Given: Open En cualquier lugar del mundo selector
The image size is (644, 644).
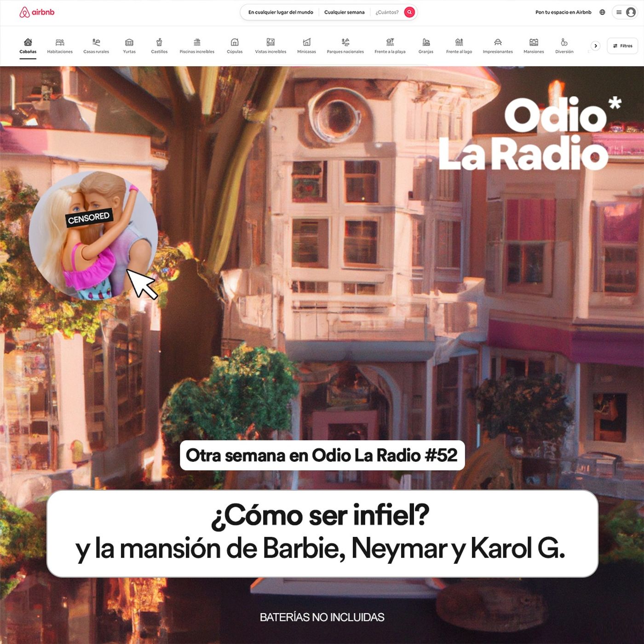Looking at the screenshot, I should (281, 12).
